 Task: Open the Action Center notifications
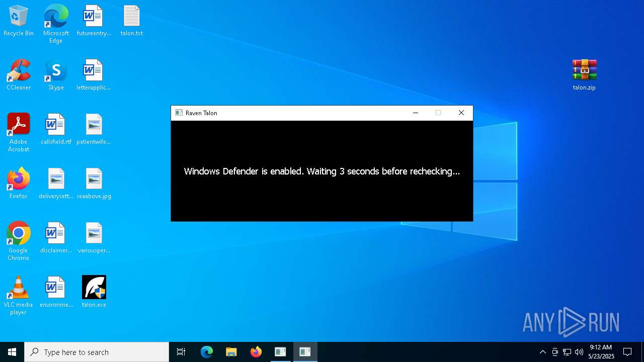627,352
